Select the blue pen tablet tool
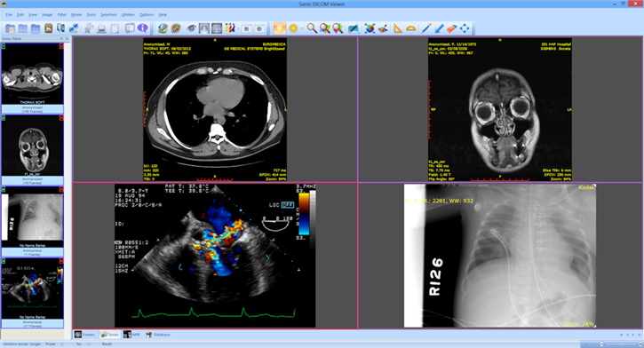This screenshot has height=348, width=644. tap(354, 28)
